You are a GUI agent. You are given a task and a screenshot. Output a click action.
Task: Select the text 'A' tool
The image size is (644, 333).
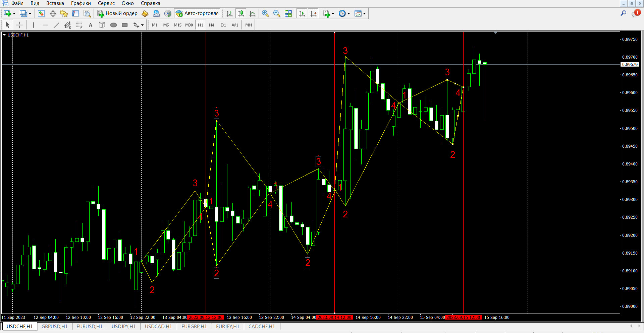(91, 25)
